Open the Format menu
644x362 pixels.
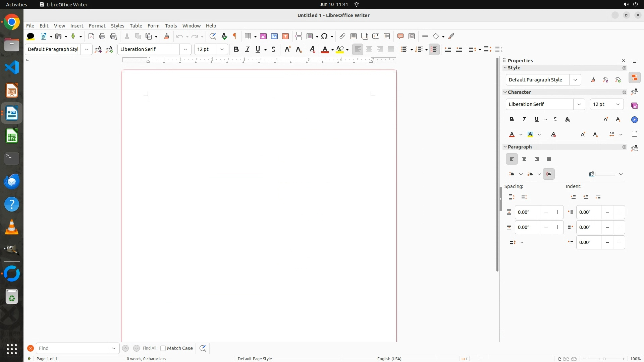tap(97, 26)
